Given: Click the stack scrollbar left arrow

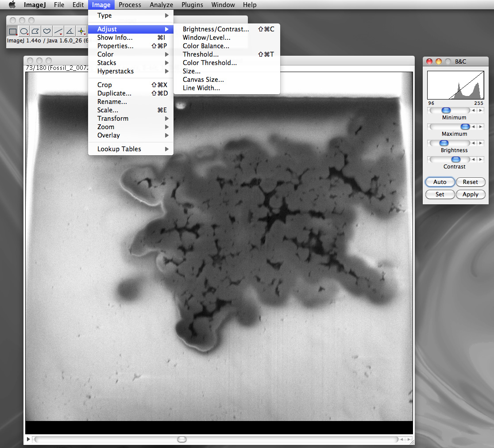Looking at the screenshot, I should click(x=401, y=439).
